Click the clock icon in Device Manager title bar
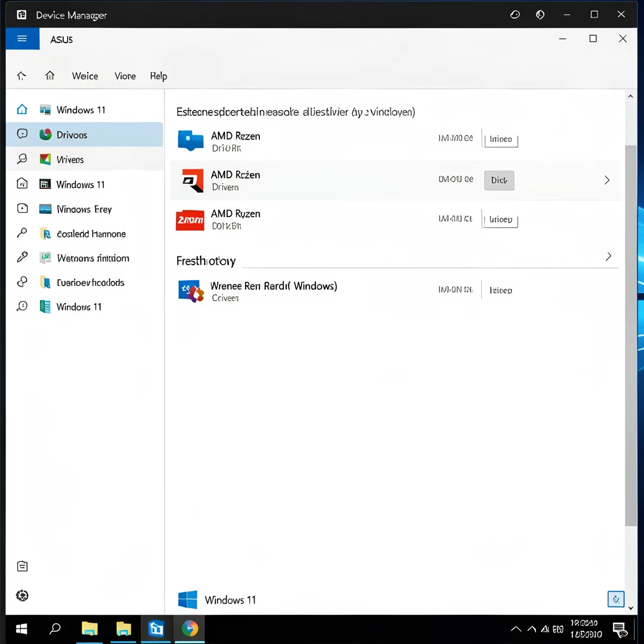644x644 pixels. 515,15
